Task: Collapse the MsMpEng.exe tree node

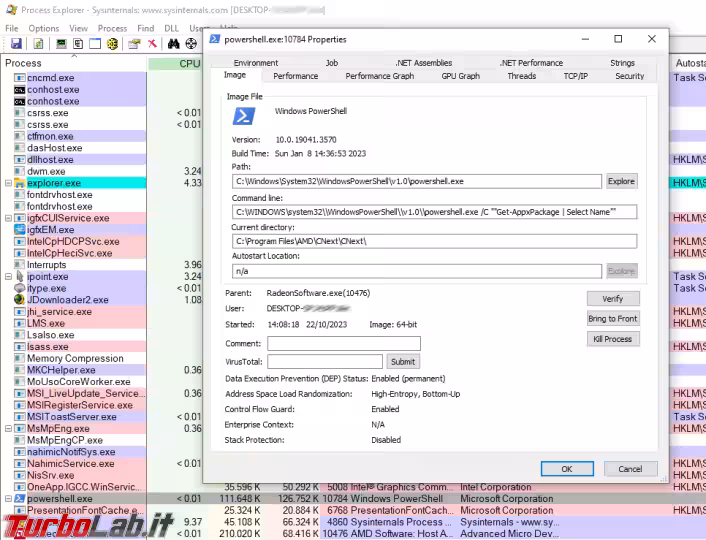Action: pyautogui.click(x=8, y=428)
